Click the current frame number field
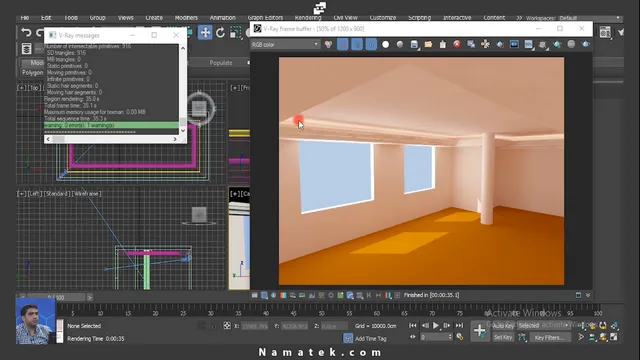The image size is (640, 360). [434, 337]
